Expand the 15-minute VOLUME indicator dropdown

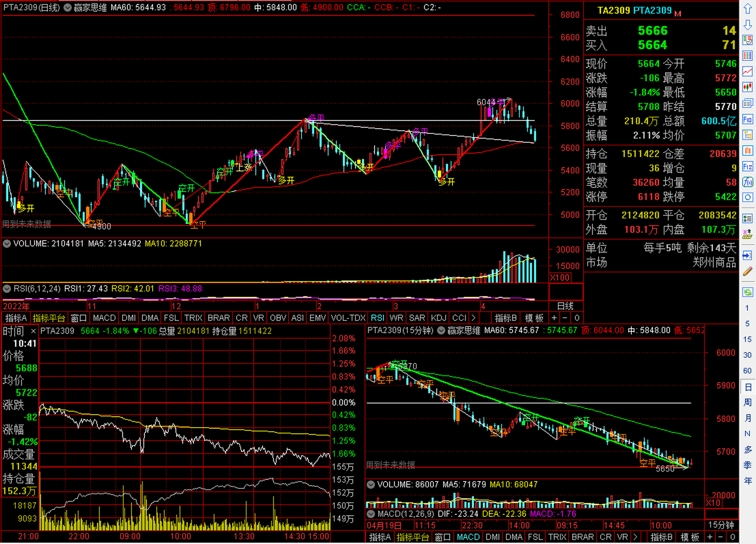tap(371, 484)
